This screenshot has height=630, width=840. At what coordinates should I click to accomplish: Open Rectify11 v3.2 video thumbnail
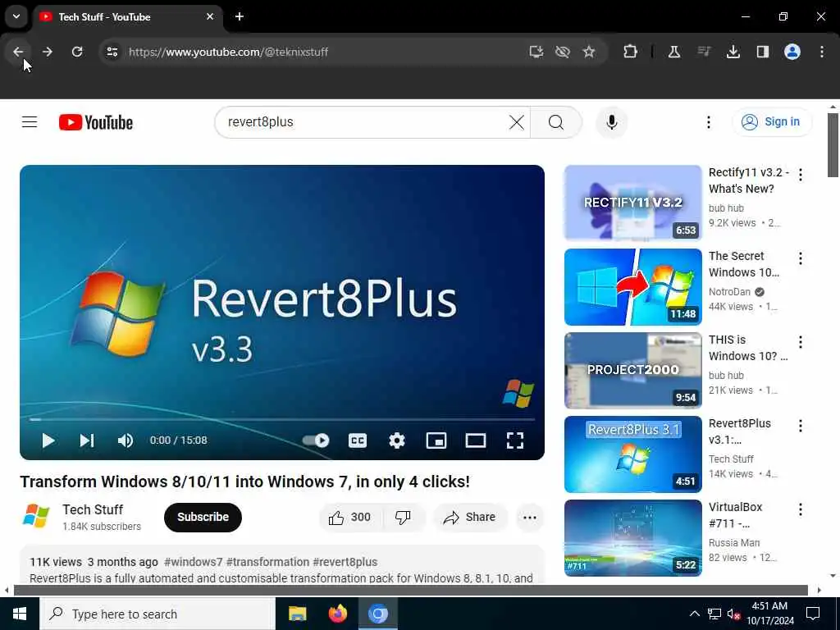[x=632, y=203]
